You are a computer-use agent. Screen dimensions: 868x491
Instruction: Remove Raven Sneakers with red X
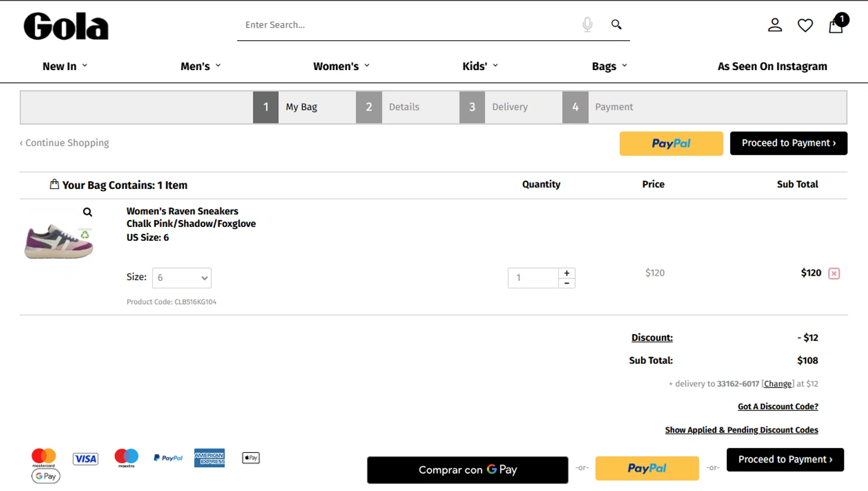point(834,273)
